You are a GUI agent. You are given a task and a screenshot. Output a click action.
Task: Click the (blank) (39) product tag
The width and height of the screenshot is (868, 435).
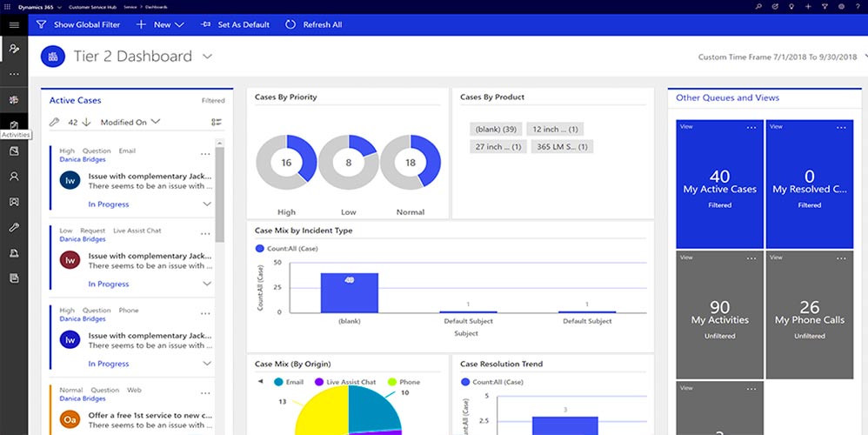[496, 129]
